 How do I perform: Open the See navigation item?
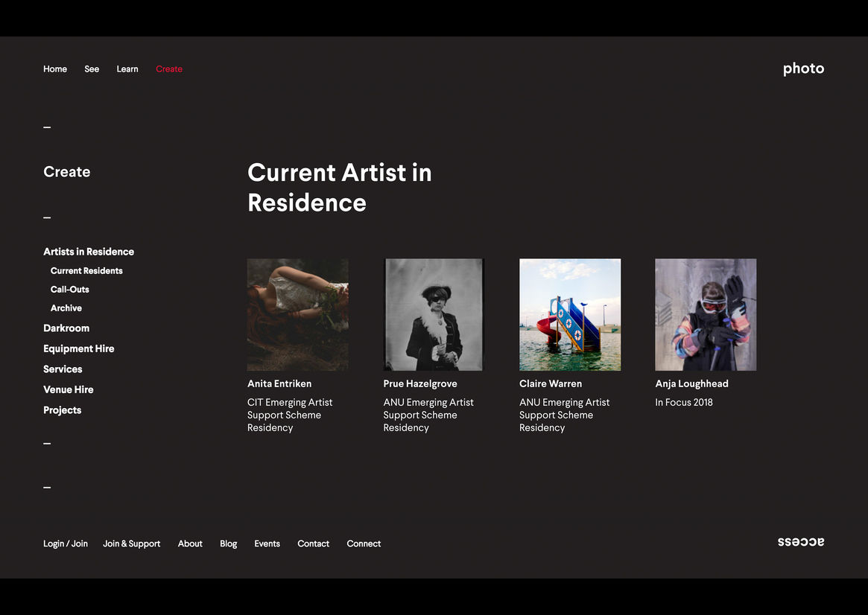(x=92, y=69)
